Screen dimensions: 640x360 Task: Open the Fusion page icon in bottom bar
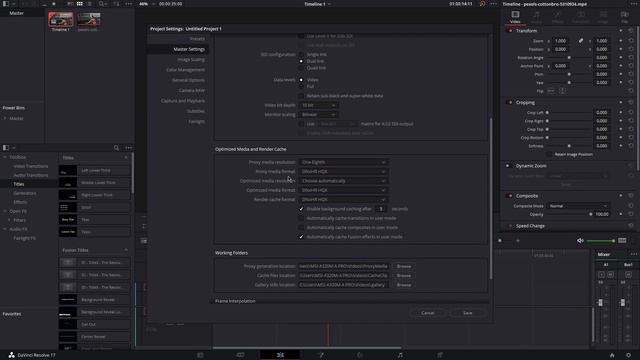(x=320, y=355)
